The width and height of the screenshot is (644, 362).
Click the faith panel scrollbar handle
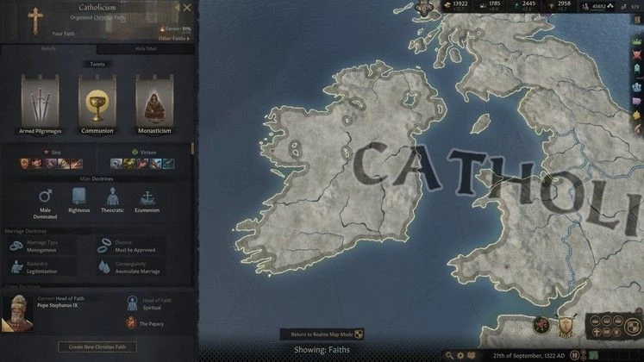point(192,148)
